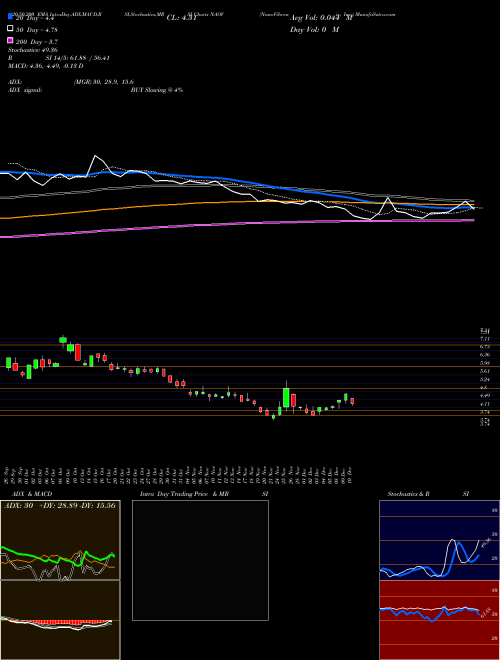This screenshot has height=660, width=500.
Task: Click the red RSI chart panel
Action: [x=439, y=620]
